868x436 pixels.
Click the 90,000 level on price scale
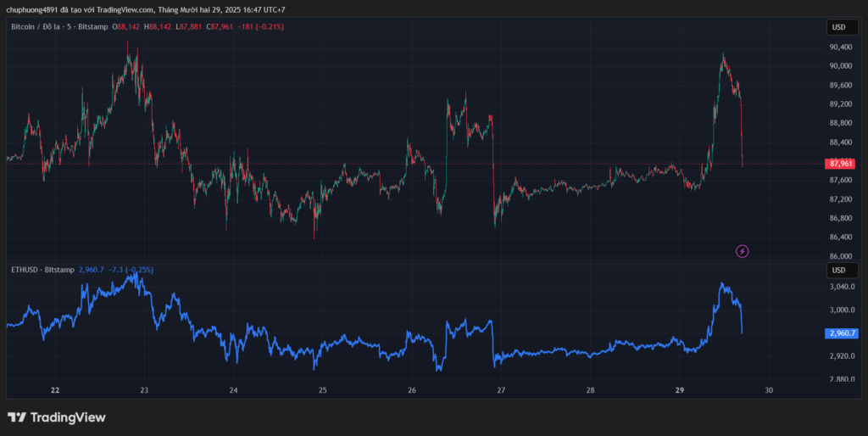841,66
